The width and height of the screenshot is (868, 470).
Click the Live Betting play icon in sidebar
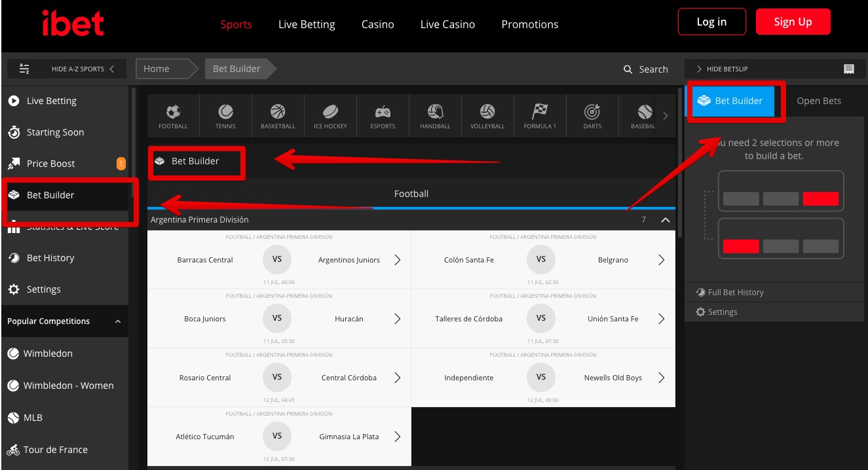(x=14, y=101)
